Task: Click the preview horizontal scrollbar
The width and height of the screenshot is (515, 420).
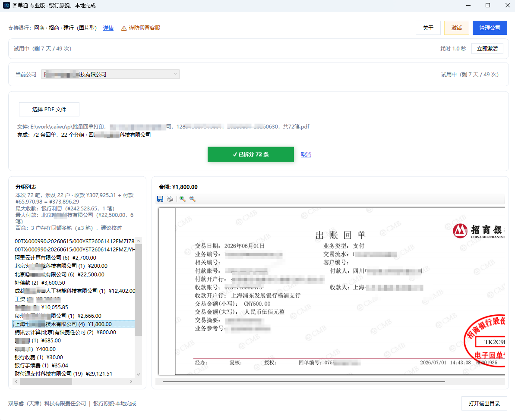Action: point(303,382)
